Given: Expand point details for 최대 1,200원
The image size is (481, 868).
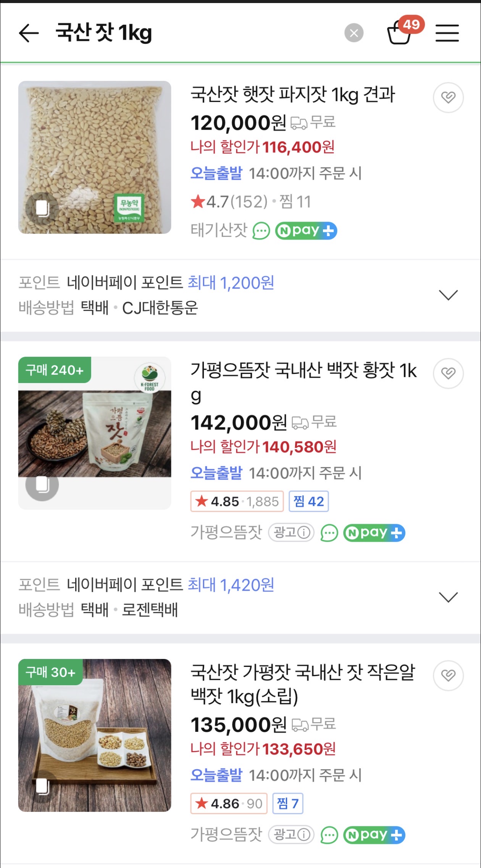Looking at the screenshot, I should point(448,295).
